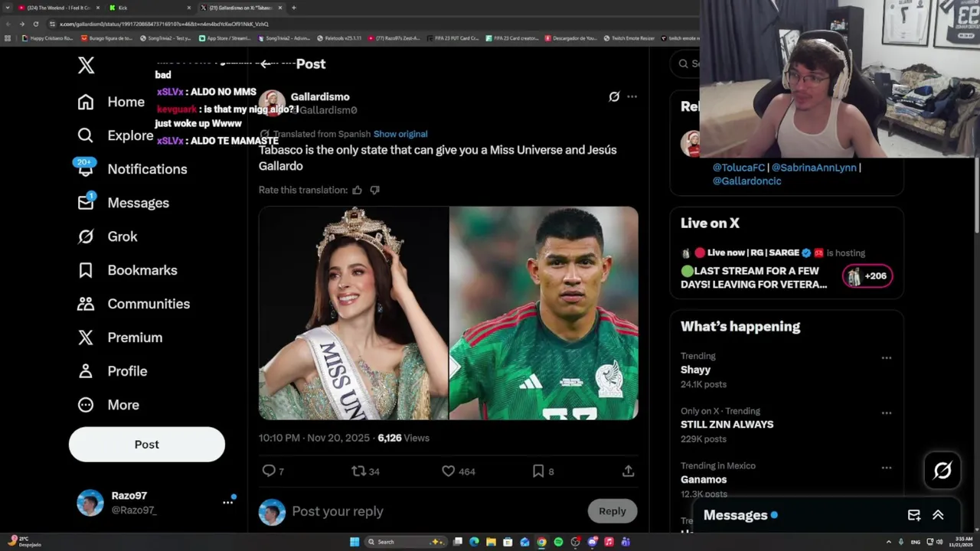Open the post's three-dot menu
Viewport: 980px width, 551px height.
[x=632, y=97]
